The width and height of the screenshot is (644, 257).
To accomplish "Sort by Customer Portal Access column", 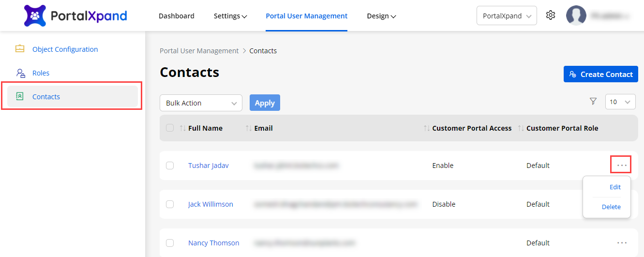I will point(426,128).
